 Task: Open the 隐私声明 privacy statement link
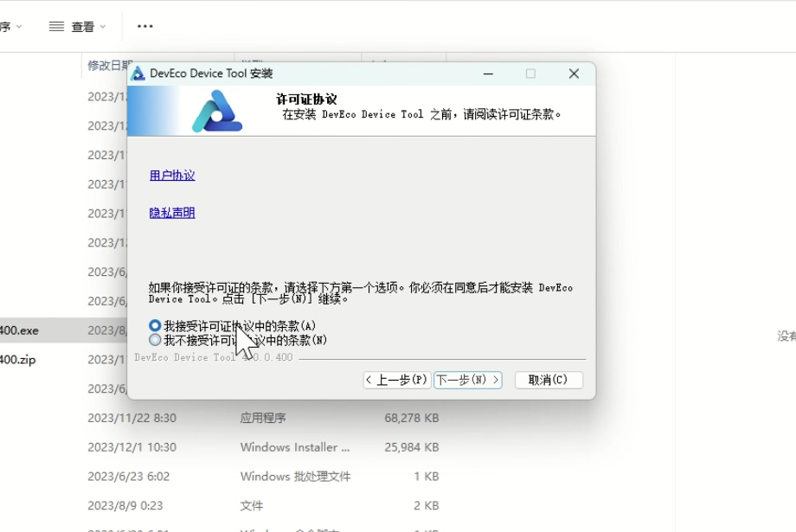point(172,213)
